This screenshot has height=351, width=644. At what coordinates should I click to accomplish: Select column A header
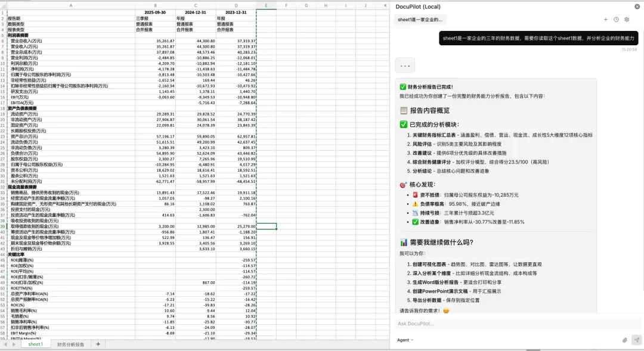click(70, 5)
